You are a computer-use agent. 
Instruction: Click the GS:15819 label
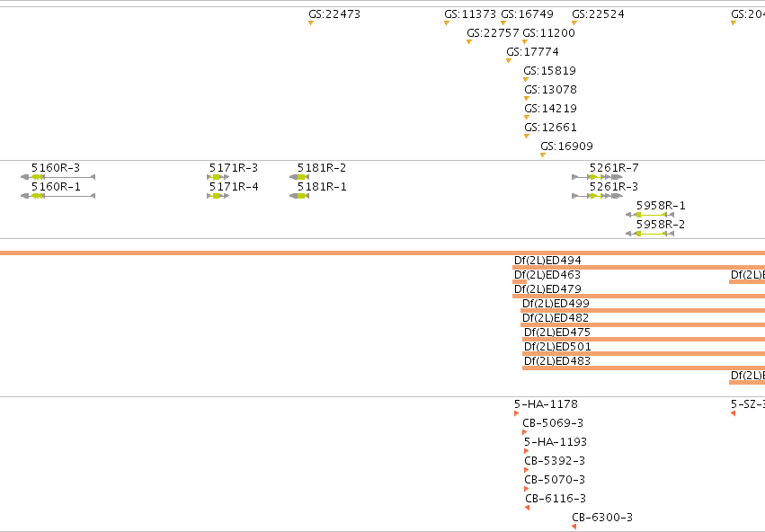pyautogui.click(x=549, y=71)
